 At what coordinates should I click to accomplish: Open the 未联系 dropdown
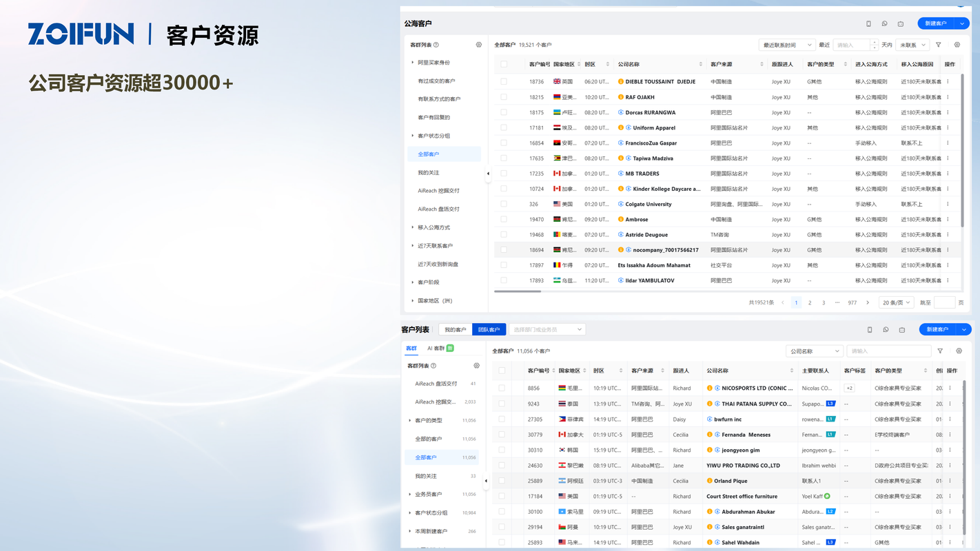click(912, 45)
